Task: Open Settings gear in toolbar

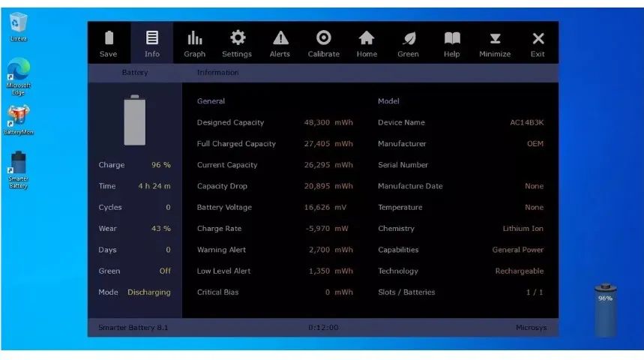Action: 237,43
